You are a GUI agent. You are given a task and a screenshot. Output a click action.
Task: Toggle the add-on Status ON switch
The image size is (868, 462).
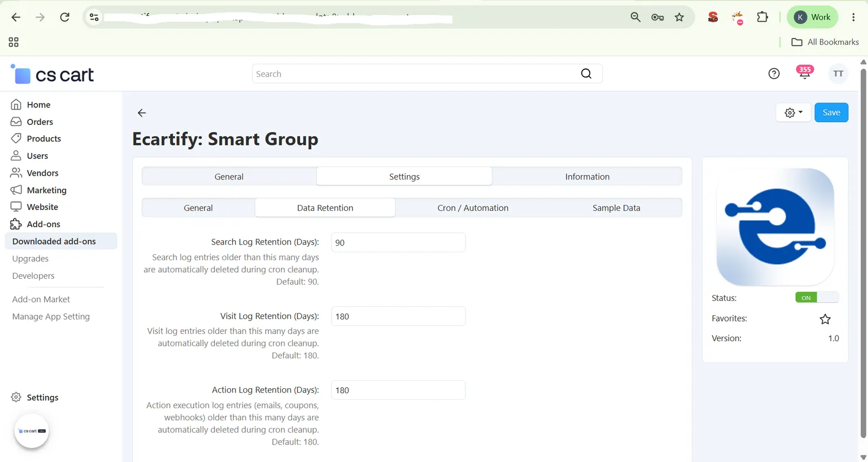pos(816,298)
